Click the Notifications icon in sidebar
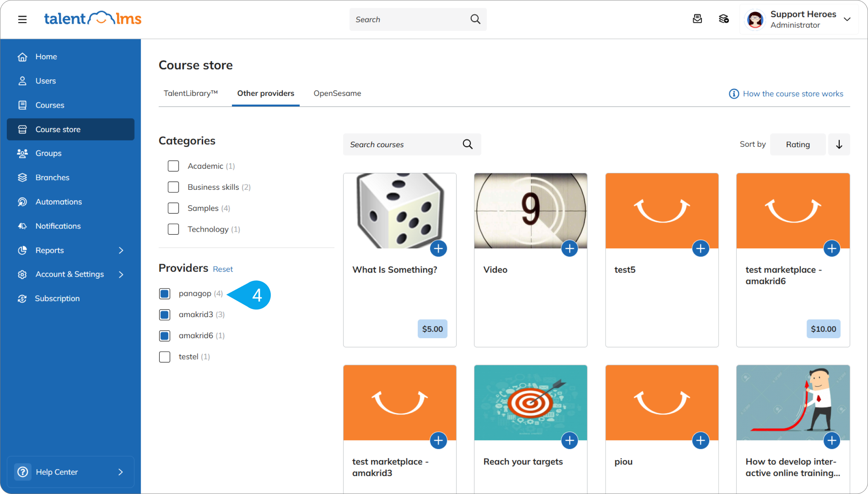 pyautogui.click(x=23, y=226)
